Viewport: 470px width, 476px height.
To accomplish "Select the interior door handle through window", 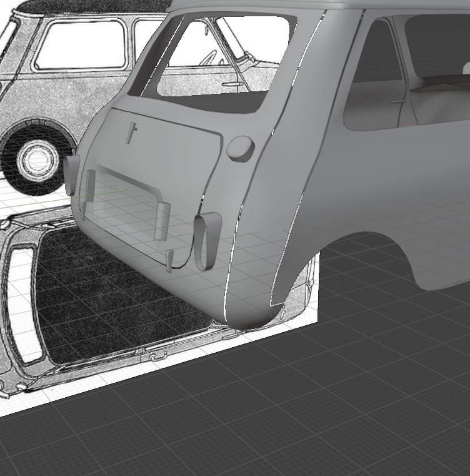I will (398, 101).
